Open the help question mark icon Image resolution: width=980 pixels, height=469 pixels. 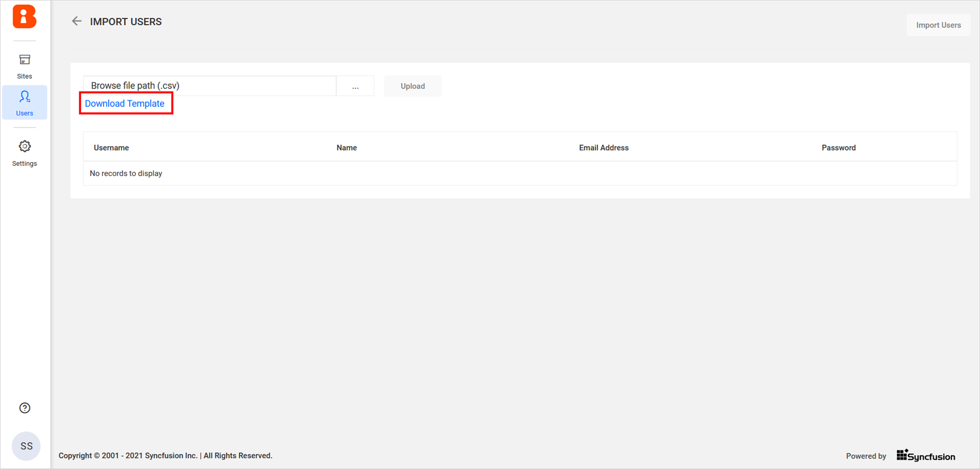click(x=25, y=408)
